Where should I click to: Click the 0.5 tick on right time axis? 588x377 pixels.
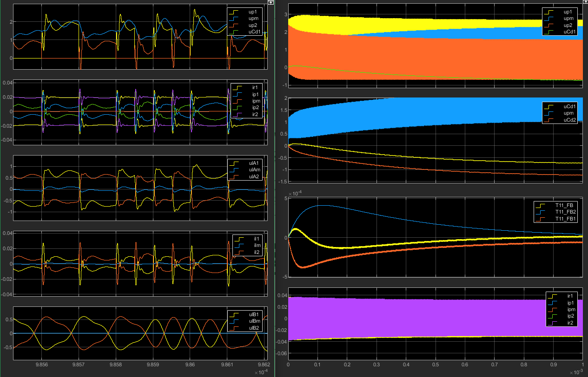436,365
